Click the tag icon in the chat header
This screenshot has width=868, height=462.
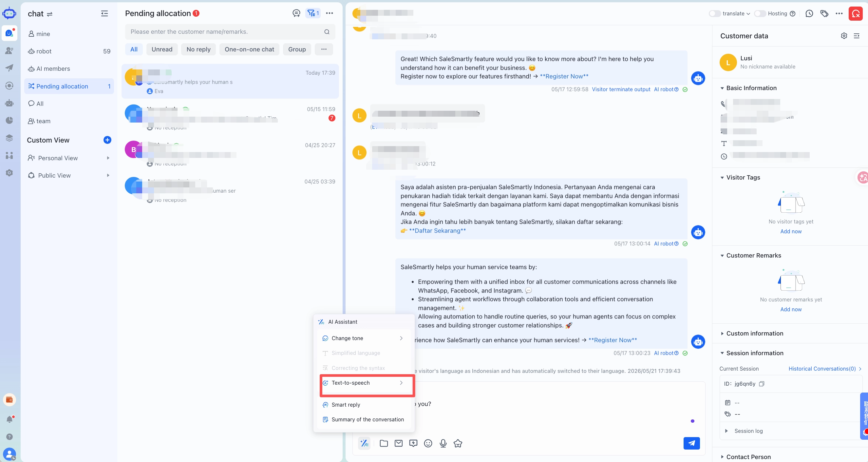click(x=824, y=13)
